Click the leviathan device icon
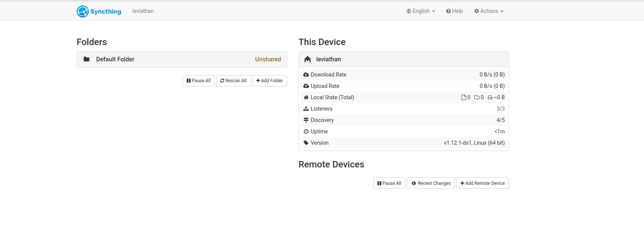Viewport: 644px width, 247px height. (308, 59)
